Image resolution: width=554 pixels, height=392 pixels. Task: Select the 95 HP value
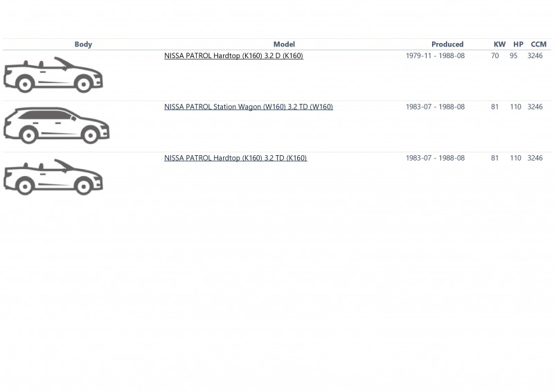point(514,56)
